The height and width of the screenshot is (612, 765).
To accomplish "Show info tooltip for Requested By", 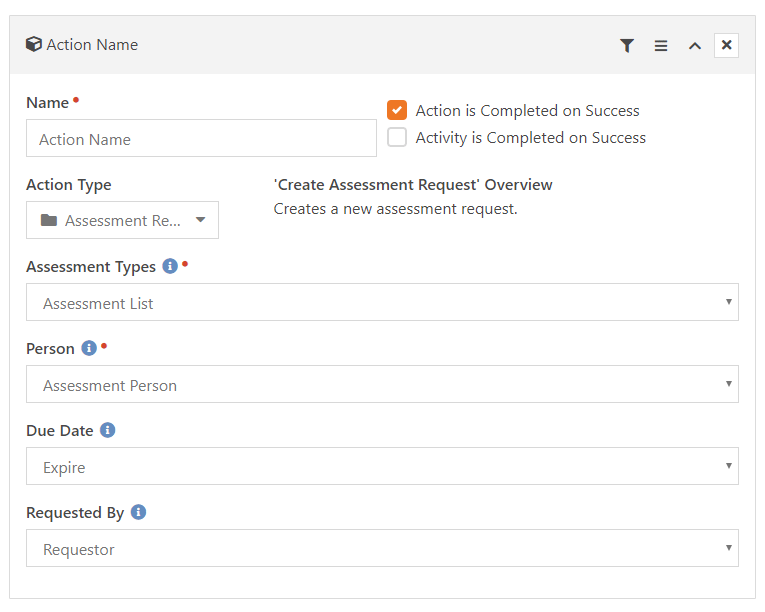I will (x=139, y=512).
